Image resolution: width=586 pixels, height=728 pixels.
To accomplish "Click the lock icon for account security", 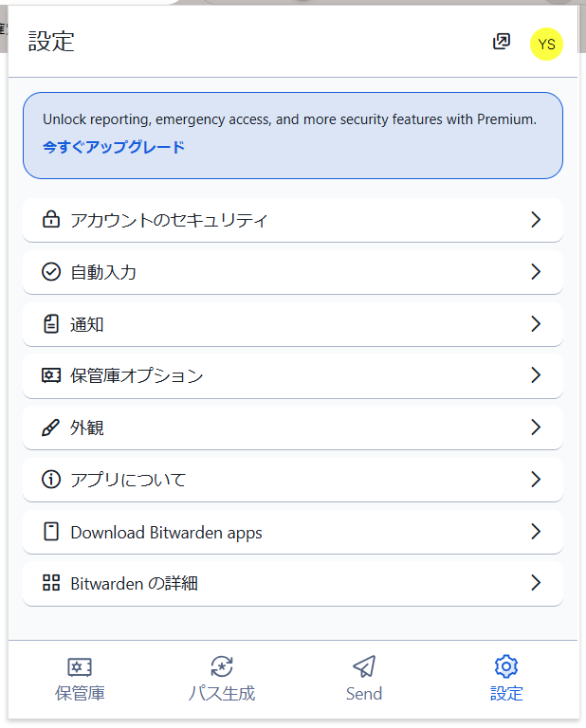I will (51, 220).
